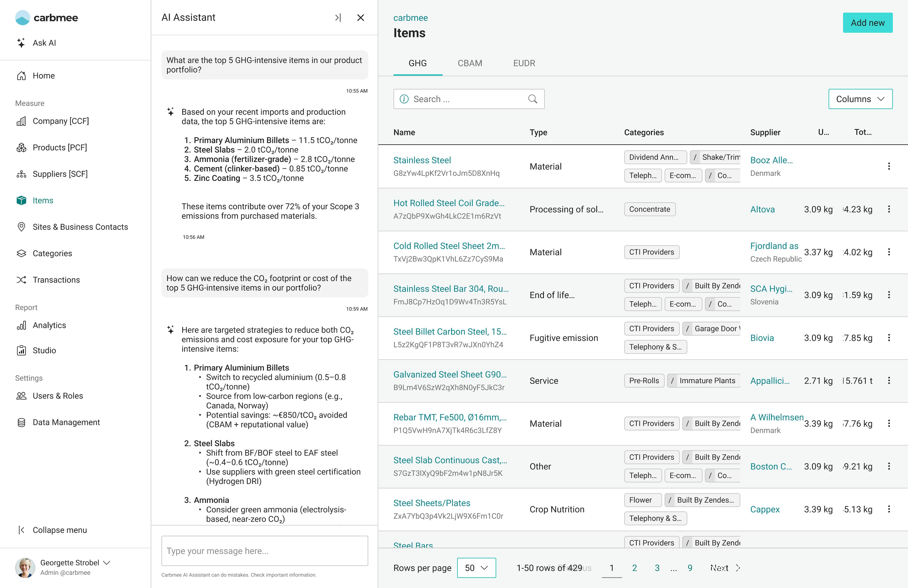Viewport: 908px width, 588px height.
Task: Click the search magnifier icon
Action: click(533, 99)
